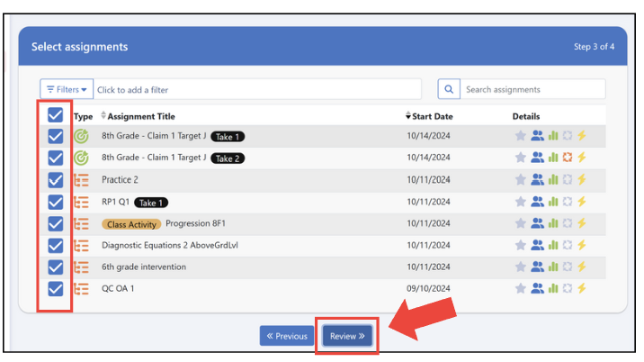This screenshot has width=644, height=362.
Task: Toggle the select-all checkbox in the header
Action: tap(55, 114)
